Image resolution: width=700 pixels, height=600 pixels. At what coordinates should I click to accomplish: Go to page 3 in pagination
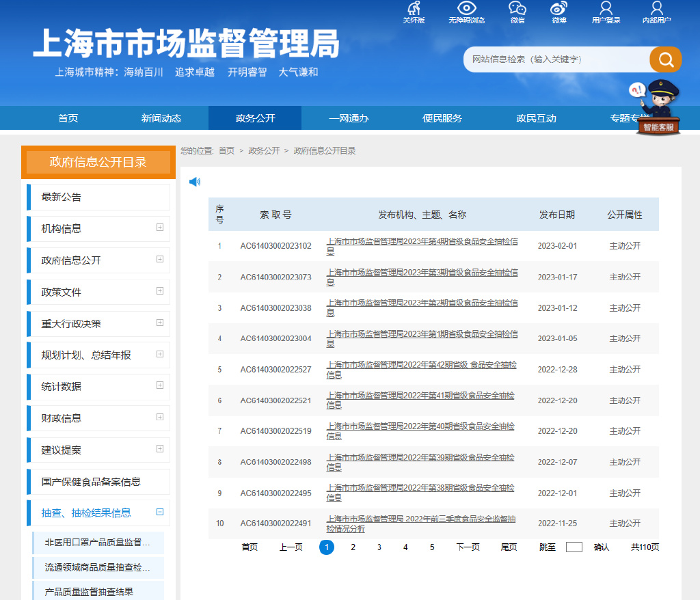tap(379, 547)
